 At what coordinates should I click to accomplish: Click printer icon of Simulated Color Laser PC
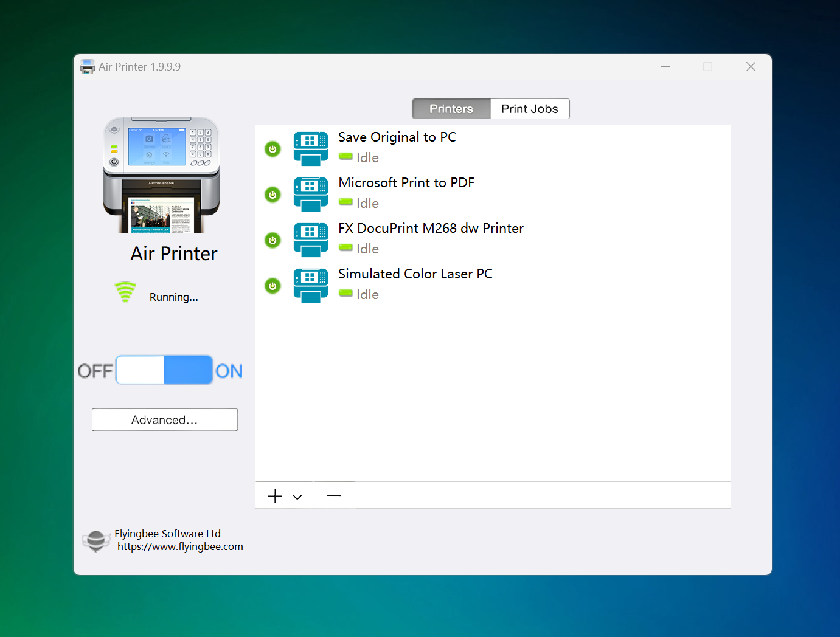[x=310, y=286]
